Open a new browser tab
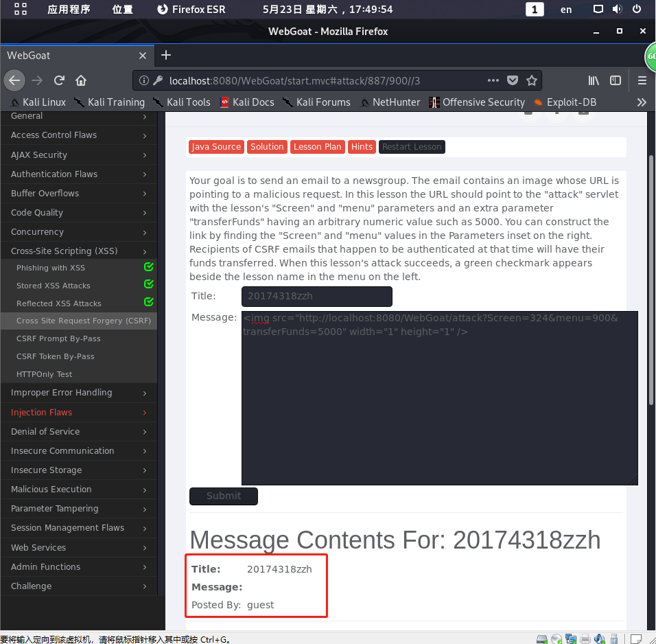The image size is (656, 644). click(166, 56)
